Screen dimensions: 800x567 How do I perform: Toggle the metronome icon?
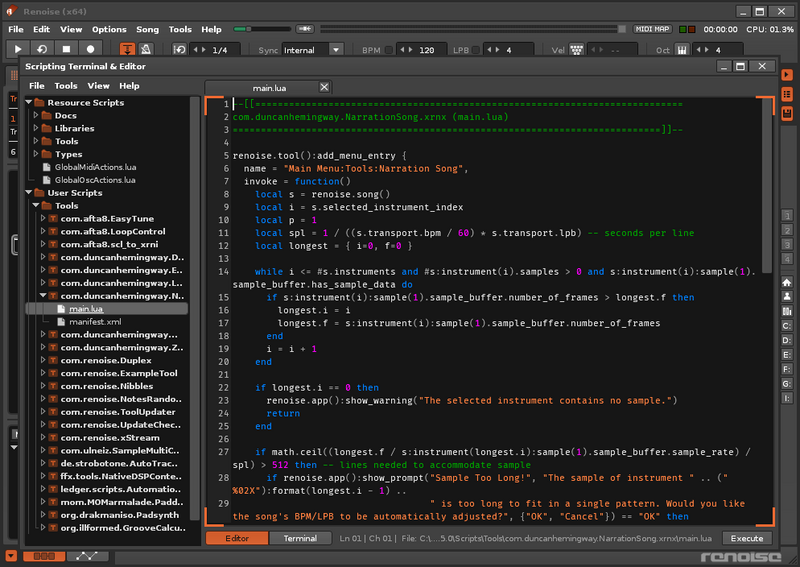pyautogui.click(x=146, y=48)
